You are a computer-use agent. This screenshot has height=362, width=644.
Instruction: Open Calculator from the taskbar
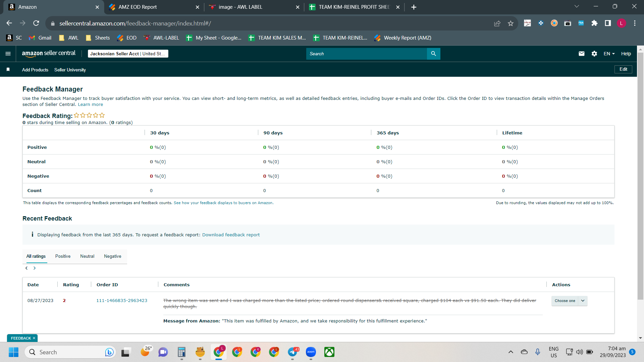pyautogui.click(x=181, y=352)
